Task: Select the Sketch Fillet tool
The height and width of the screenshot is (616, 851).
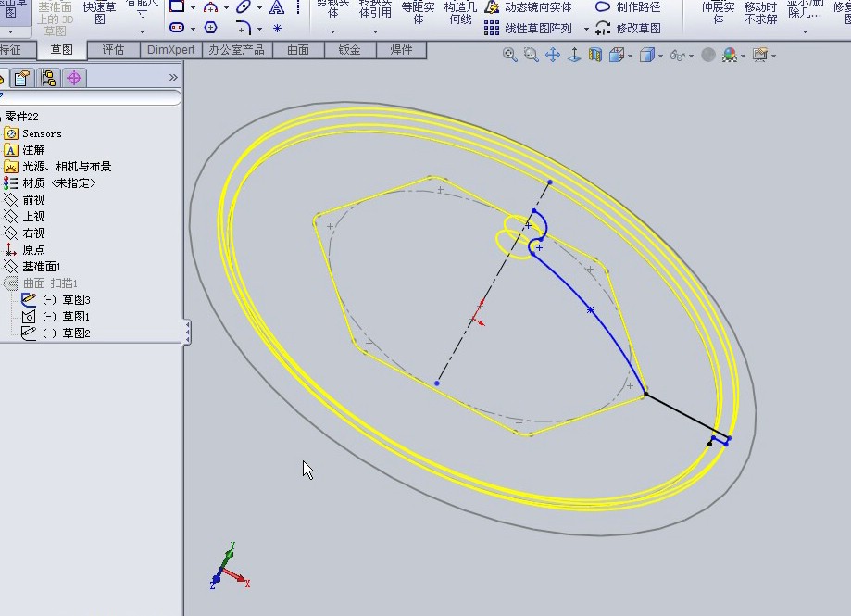Action: tap(244, 27)
